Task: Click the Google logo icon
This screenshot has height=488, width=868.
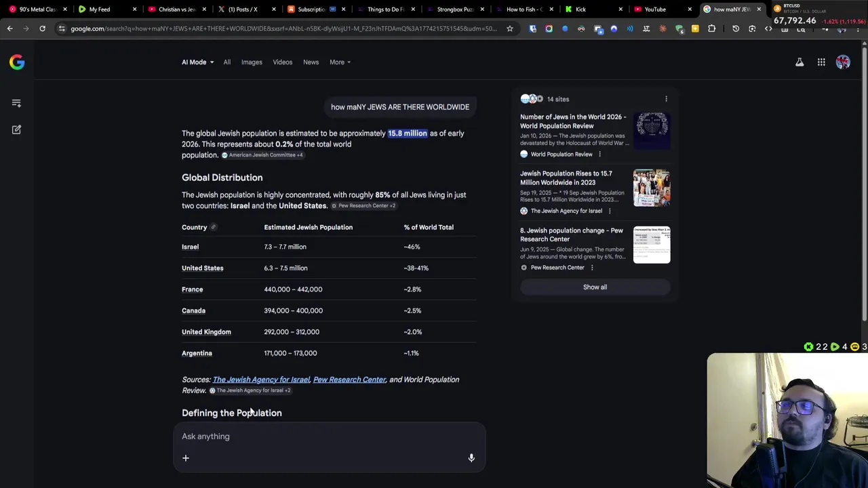Action: coord(17,62)
